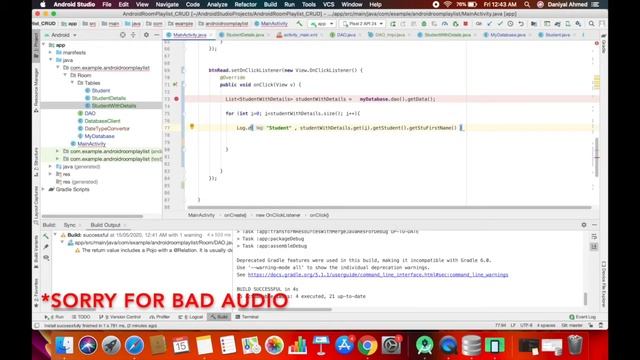The height and width of the screenshot is (360, 640).
Task: Open Google Chrome from the Dock
Action: click(x=367, y=345)
